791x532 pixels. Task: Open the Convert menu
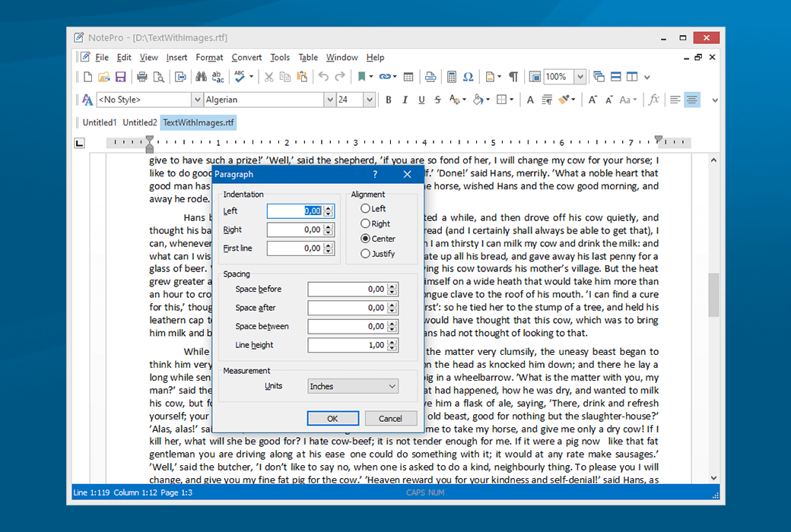[246, 58]
